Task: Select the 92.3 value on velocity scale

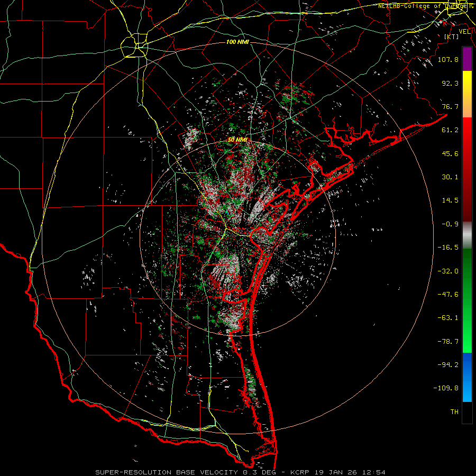Action: pos(450,83)
